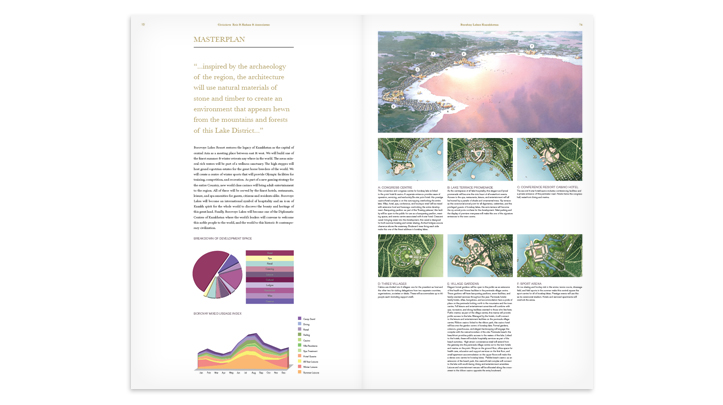The height and width of the screenshot is (405, 723).
Task: Click the 'F. SPORT ARENA' caption heading
Action: (529, 284)
